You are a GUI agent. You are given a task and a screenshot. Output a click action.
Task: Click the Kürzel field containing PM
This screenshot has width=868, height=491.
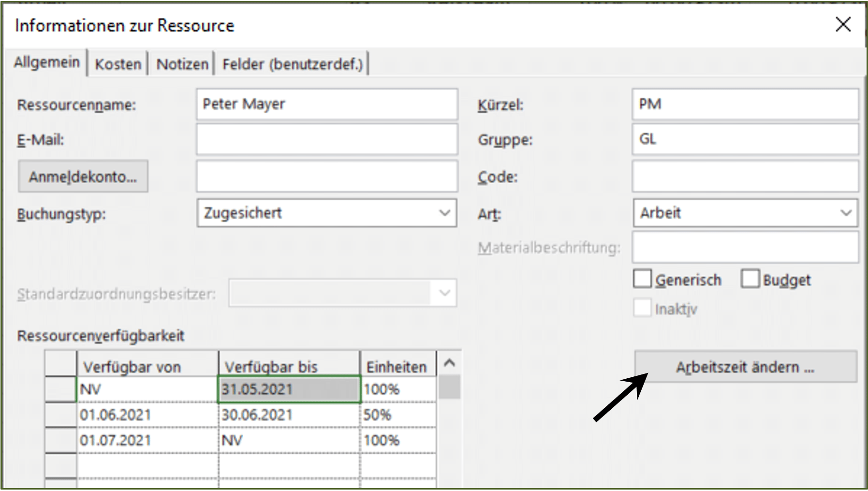click(x=745, y=104)
